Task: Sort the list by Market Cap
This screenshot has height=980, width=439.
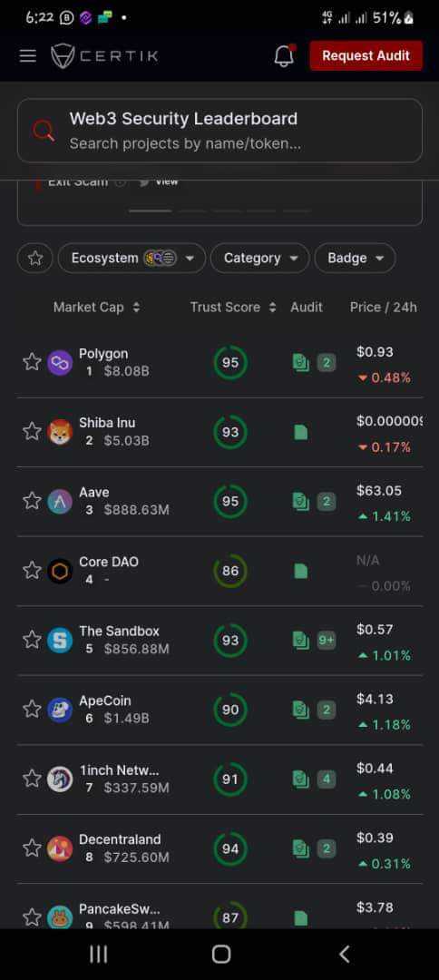Action: (97, 307)
